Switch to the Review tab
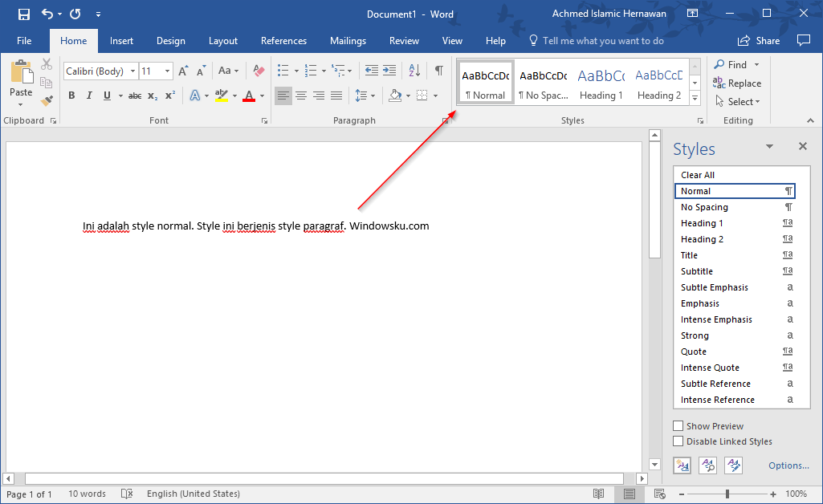 click(x=404, y=41)
